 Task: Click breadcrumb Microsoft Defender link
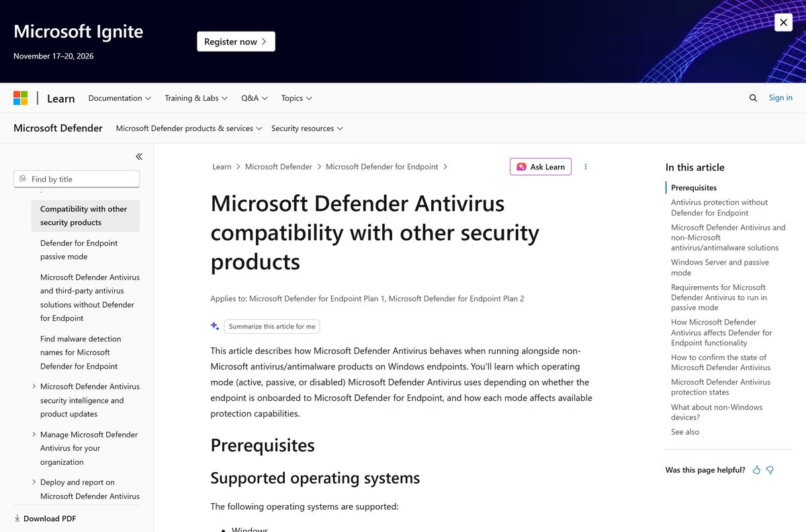279,167
